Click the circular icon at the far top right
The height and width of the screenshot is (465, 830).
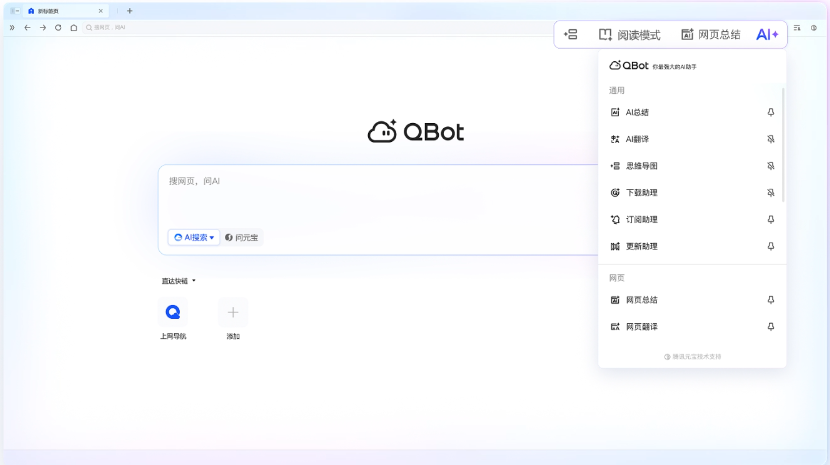coord(814,28)
